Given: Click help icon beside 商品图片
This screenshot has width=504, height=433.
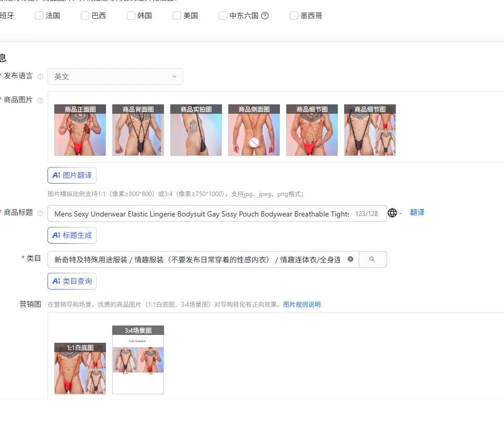Looking at the screenshot, I should tap(40, 101).
